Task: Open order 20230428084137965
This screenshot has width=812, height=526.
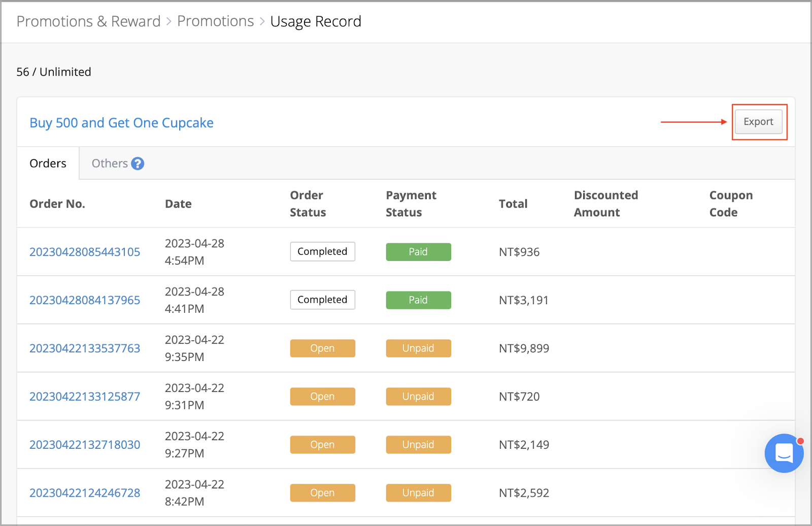Action: pyautogui.click(x=85, y=300)
